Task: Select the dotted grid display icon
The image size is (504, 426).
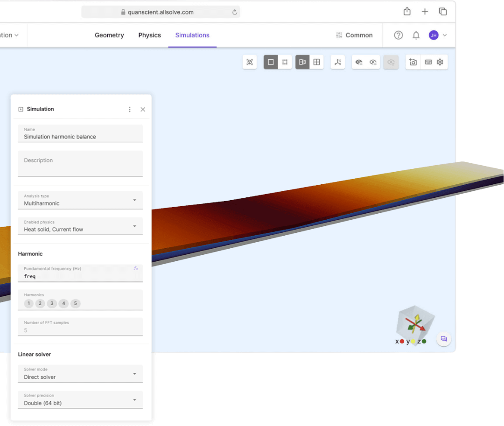Action: (285, 62)
